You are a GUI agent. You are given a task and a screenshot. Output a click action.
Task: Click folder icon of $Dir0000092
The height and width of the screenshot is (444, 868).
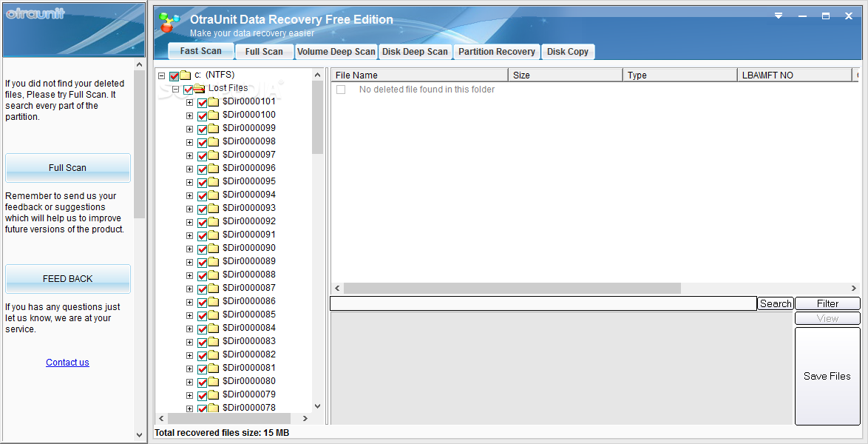(214, 221)
